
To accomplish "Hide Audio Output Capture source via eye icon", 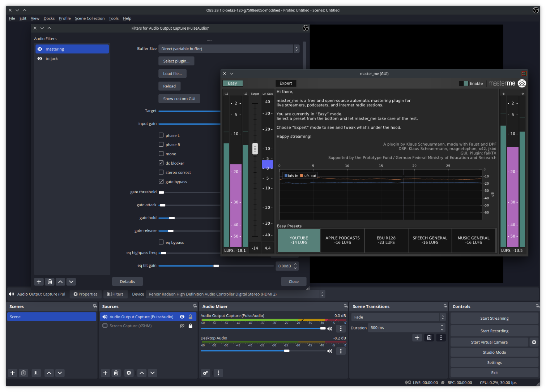I will tap(182, 317).
